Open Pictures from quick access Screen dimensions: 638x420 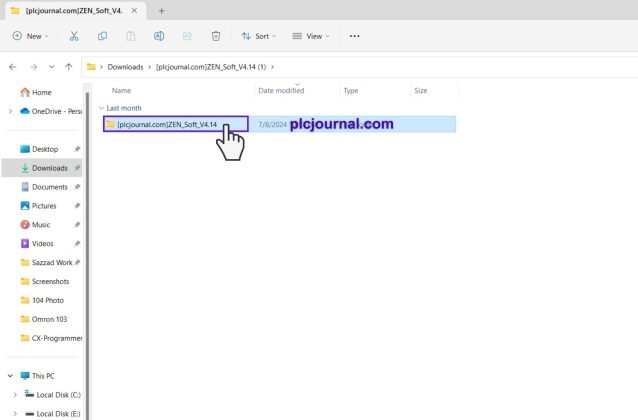click(x=44, y=206)
